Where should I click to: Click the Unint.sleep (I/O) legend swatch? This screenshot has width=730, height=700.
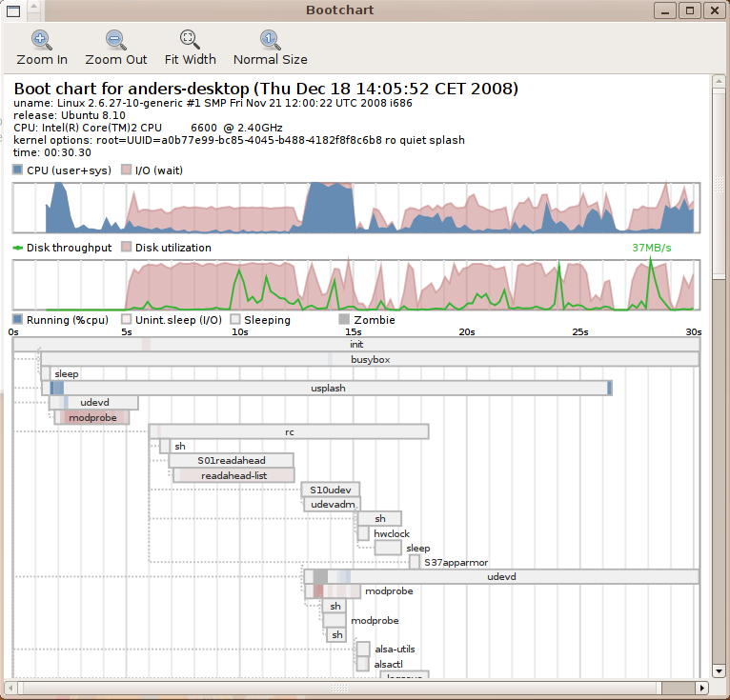[126, 320]
